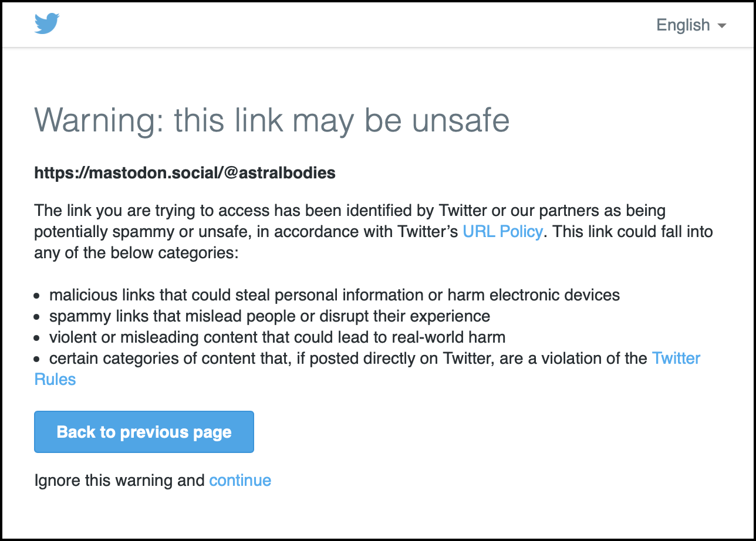
Task: Click the mastodon.social URL text
Action: tap(185, 173)
